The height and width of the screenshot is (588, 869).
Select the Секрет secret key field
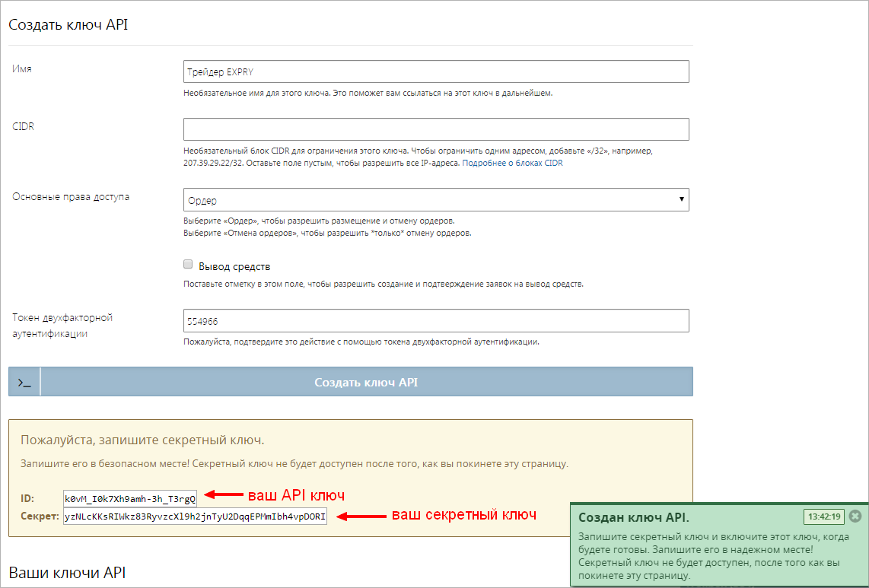[195, 517]
